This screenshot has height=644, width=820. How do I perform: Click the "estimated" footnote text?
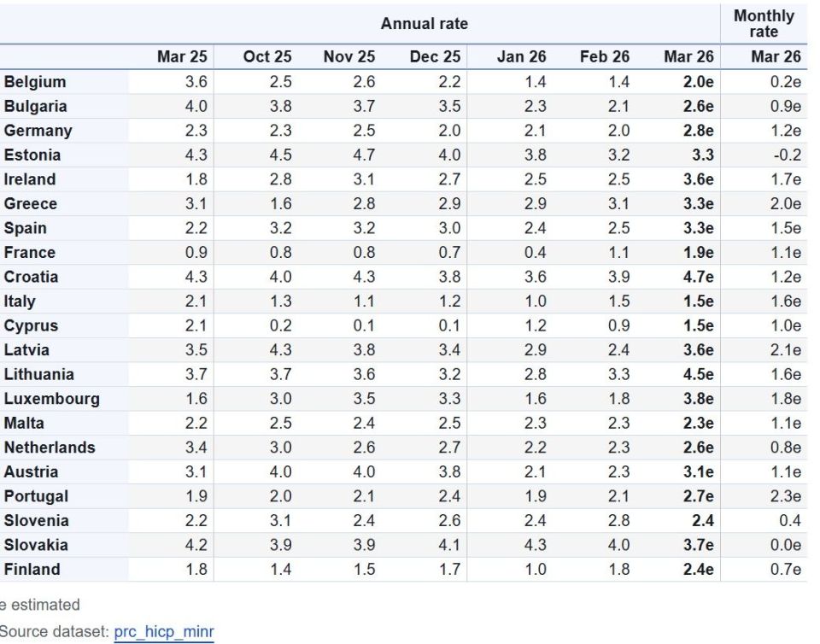(x=46, y=605)
